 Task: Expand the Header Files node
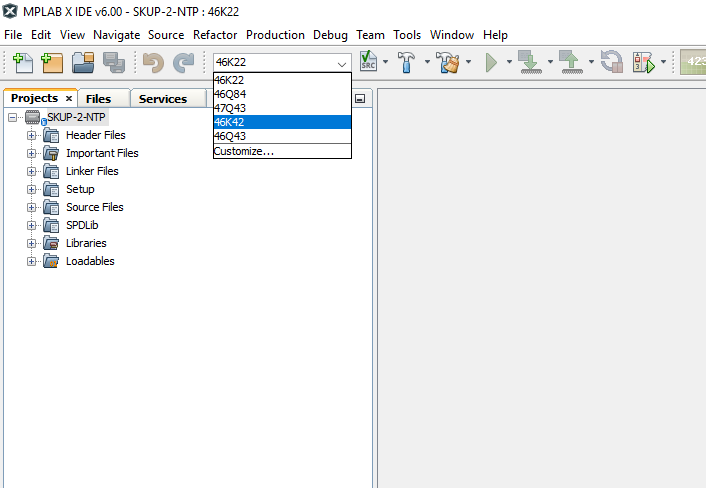click(x=31, y=135)
